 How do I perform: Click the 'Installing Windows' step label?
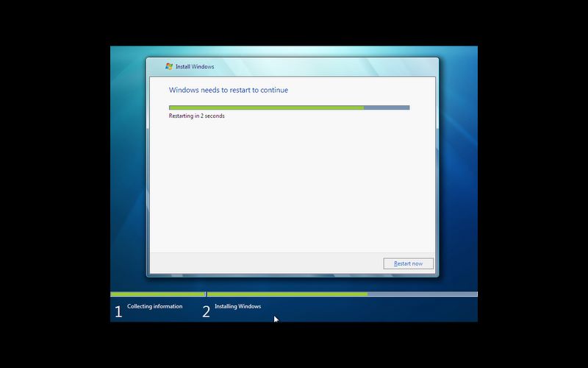(x=237, y=306)
